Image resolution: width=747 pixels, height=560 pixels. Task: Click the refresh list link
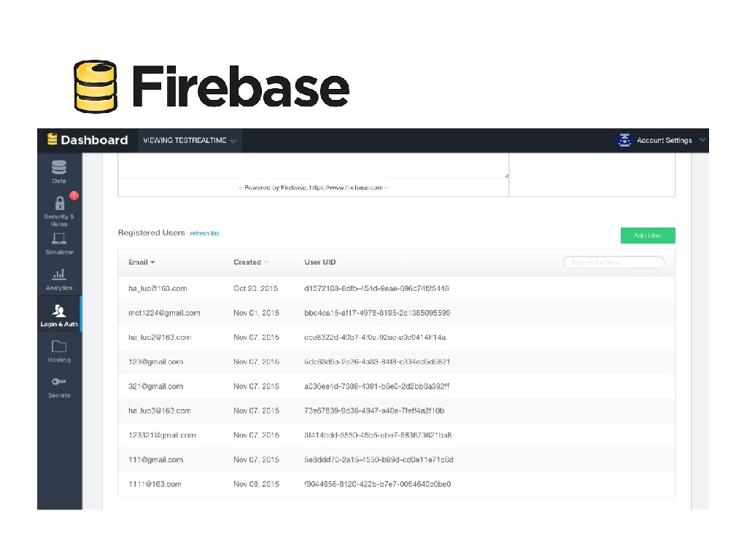point(204,233)
